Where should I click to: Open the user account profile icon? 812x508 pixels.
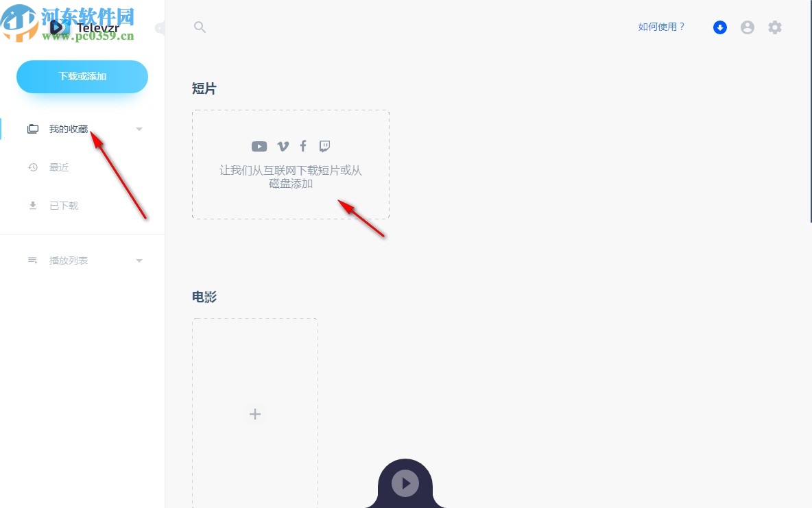click(x=748, y=27)
